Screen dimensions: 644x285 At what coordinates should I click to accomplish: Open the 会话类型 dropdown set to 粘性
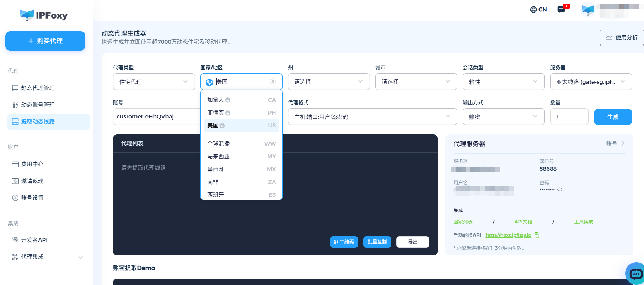tap(504, 82)
